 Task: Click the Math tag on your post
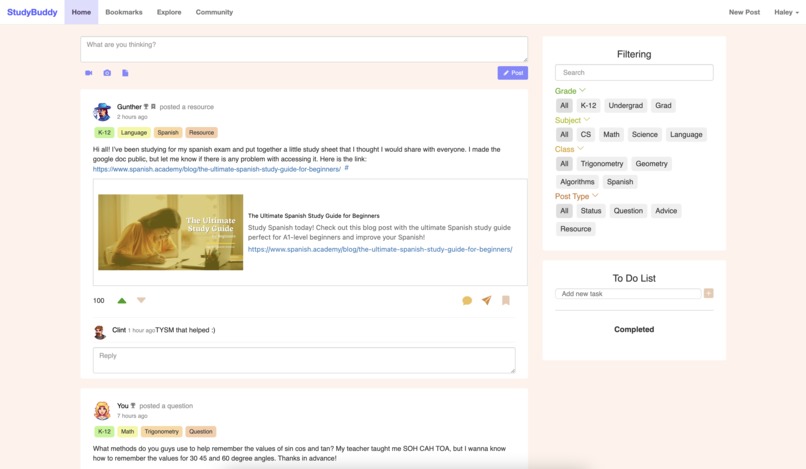click(127, 431)
